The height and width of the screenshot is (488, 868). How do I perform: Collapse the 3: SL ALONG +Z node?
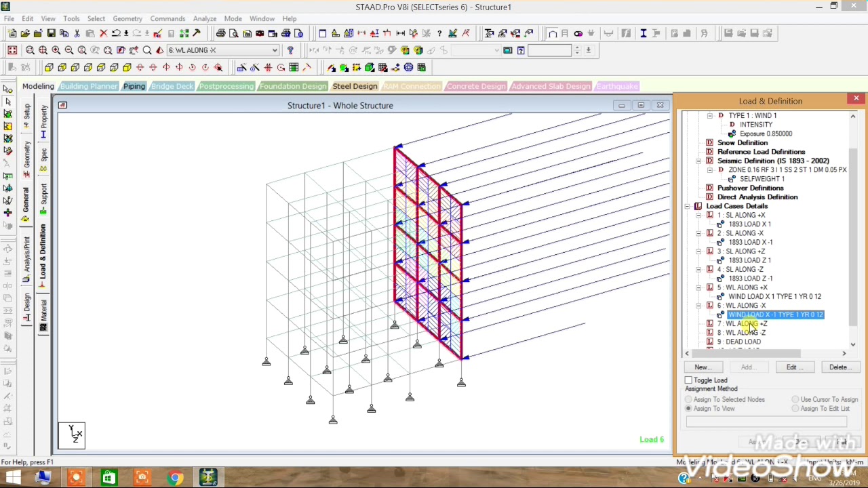pyautogui.click(x=699, y=251)
